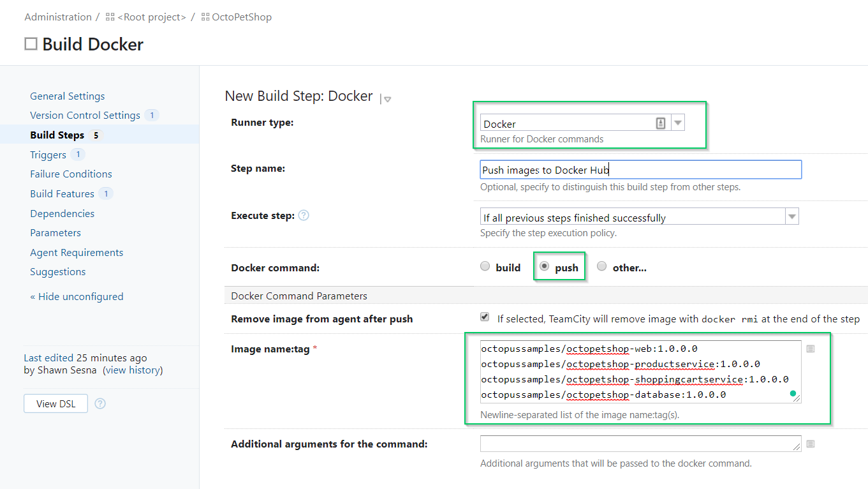Click into the Step name text field
Screen dimensions: 868x489
pyautogui.click(x=640, y=170)
